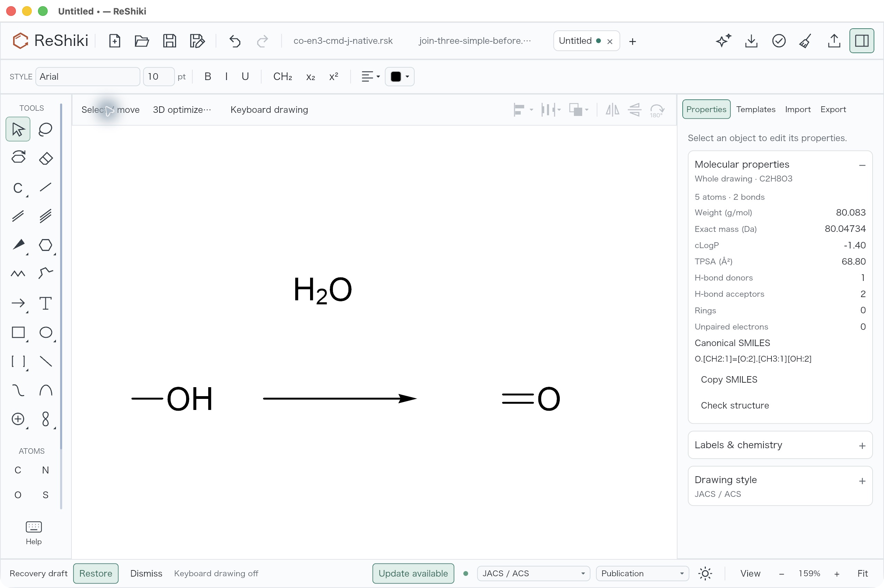Image resolution: width=884 pixels, height=588 pixels.
Task: Select the charge plus tool
Action: [18, 419]
